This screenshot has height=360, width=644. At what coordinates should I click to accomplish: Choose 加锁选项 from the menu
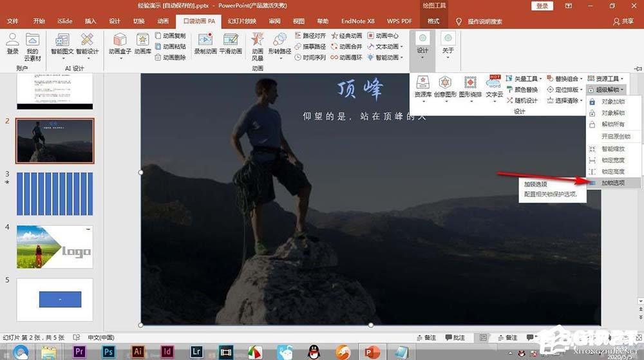tap(614, 183)
